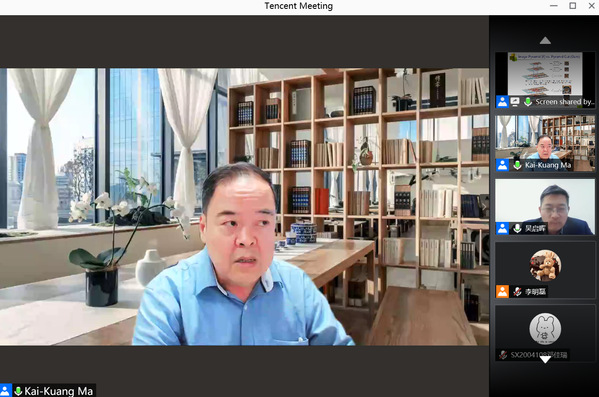
Task: Click the white bunny avatar tile
Action: point(545,333)
